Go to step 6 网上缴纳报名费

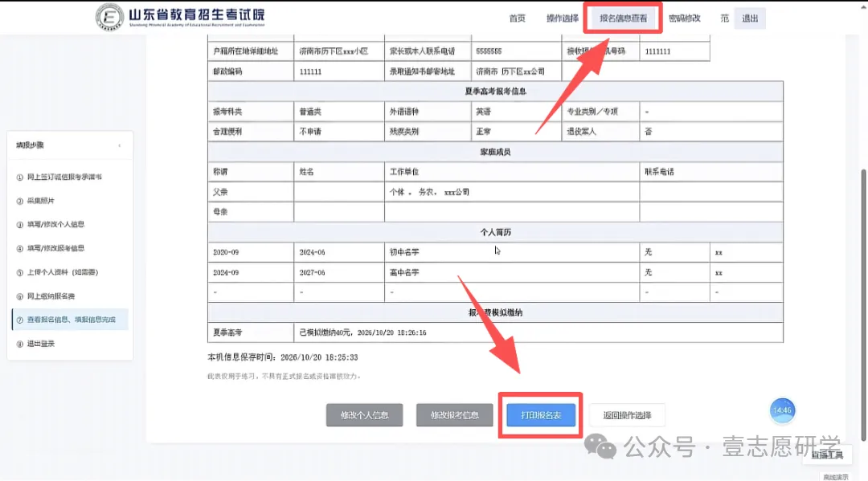click(45, 296)
